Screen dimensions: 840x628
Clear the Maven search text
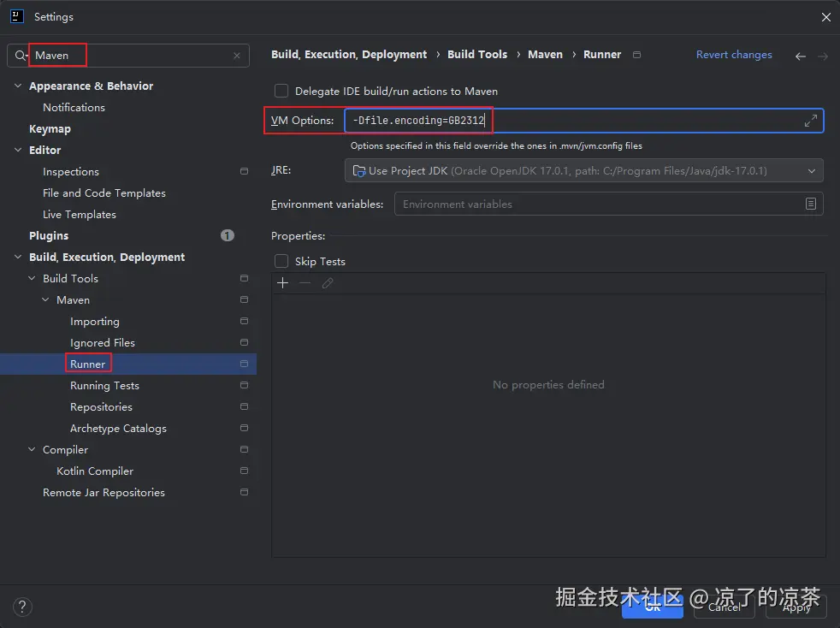tap(237, 56)
